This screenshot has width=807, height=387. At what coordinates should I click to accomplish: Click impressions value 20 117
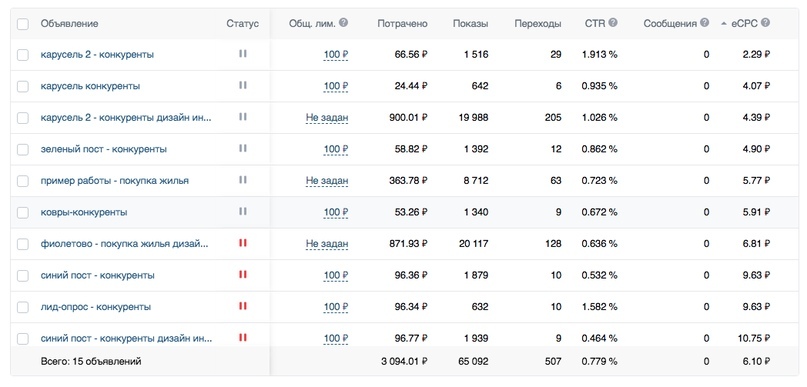coord(473,244)
